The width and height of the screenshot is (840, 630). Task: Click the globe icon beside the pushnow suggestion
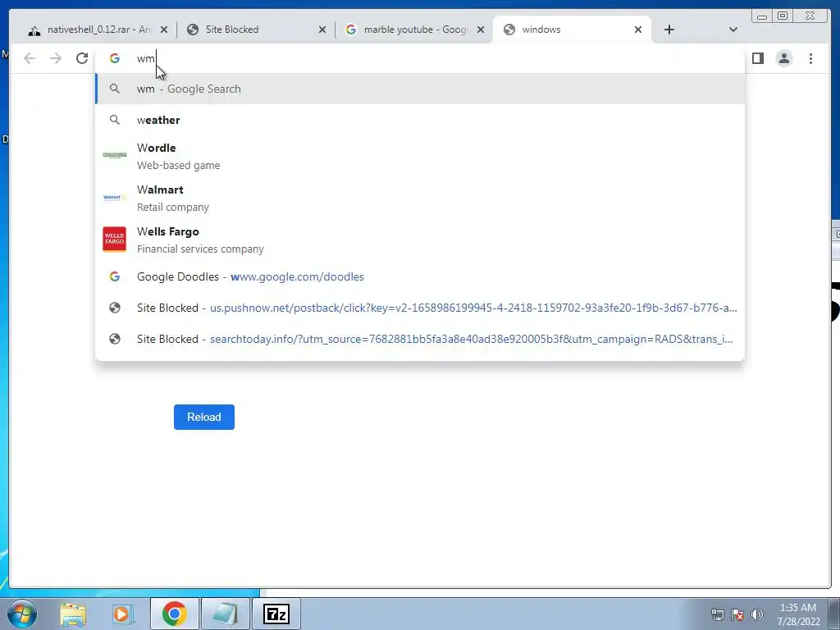pyautogui.click(x=115, y=308)
